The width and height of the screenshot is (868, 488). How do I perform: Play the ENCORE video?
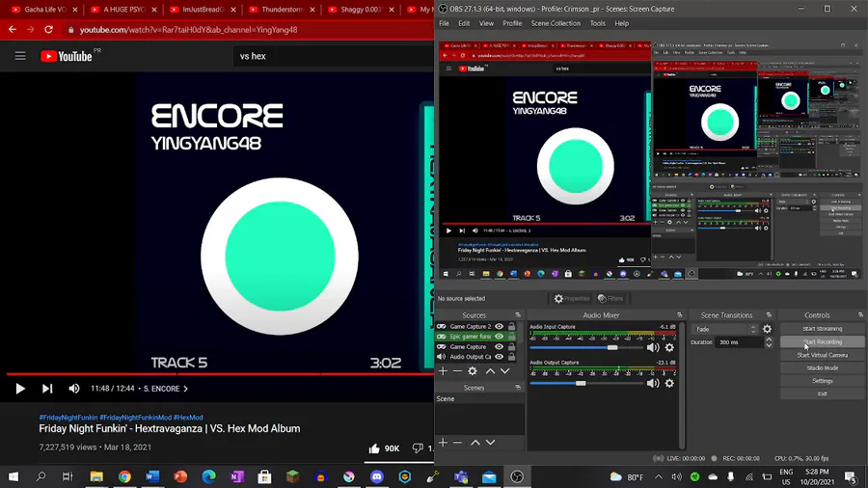[20, 389]
